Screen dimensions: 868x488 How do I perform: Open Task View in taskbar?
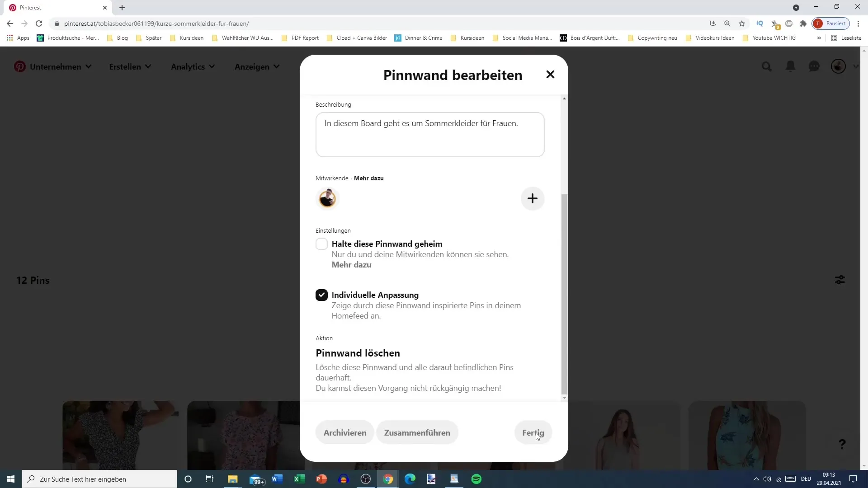[210, 479]
